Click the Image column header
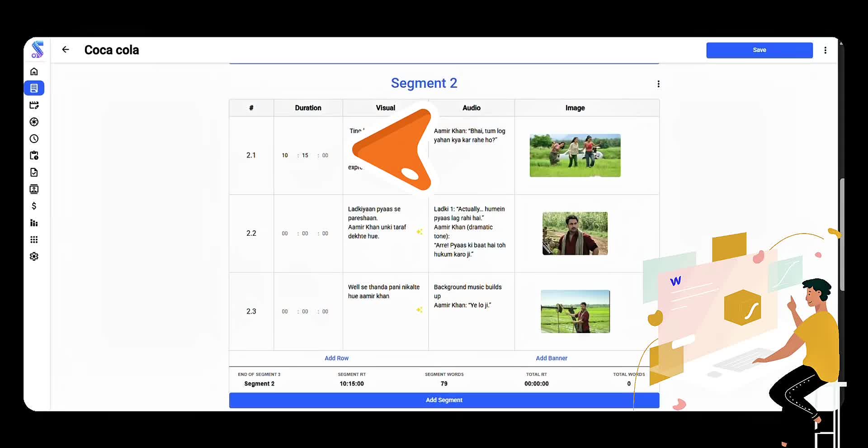Screen dimensions: 868x448 (x=575, y=108)
